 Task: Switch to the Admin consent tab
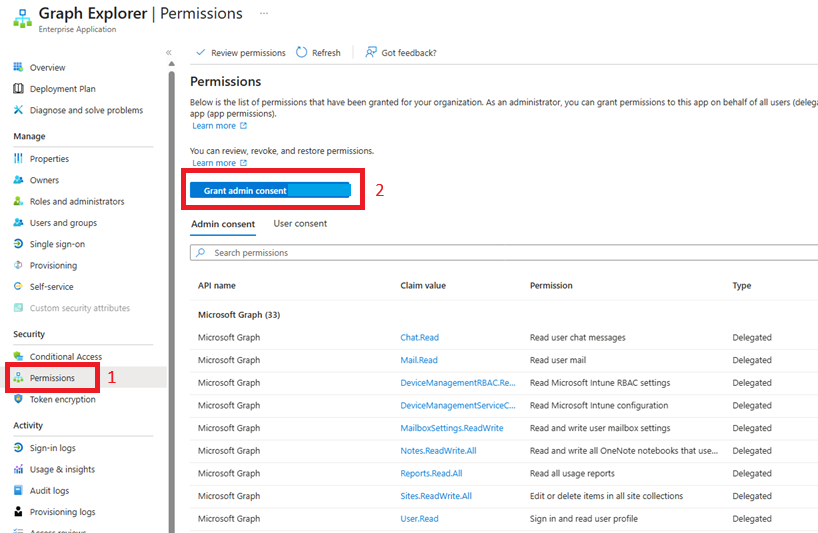pos(223,224)
